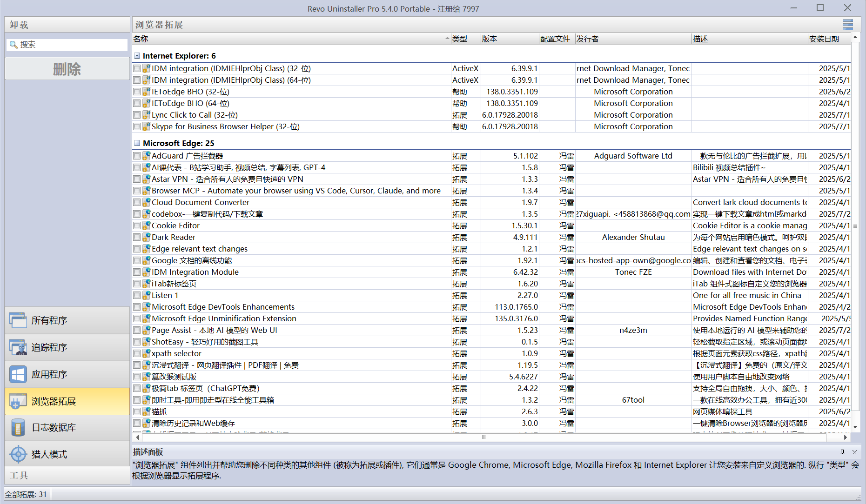Select the codebox 一键复制代码 row

[x=491, y=214]
